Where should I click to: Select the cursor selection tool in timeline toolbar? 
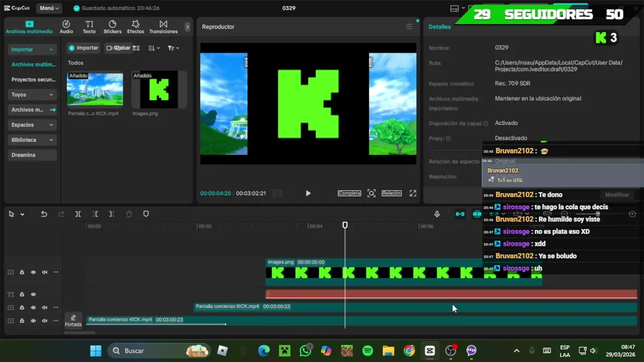[11, 214]
